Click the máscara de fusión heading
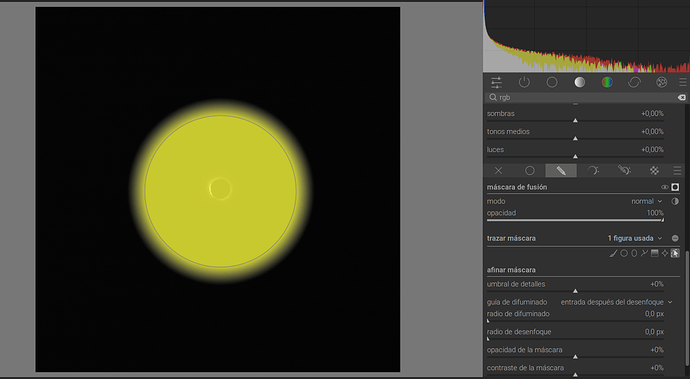 point(517,187)
